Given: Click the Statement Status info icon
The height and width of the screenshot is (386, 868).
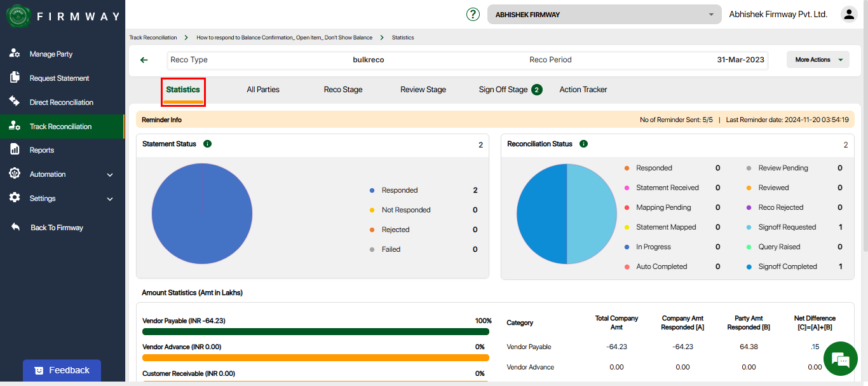Looking at the screenshot, I should (x=207, y=144).
